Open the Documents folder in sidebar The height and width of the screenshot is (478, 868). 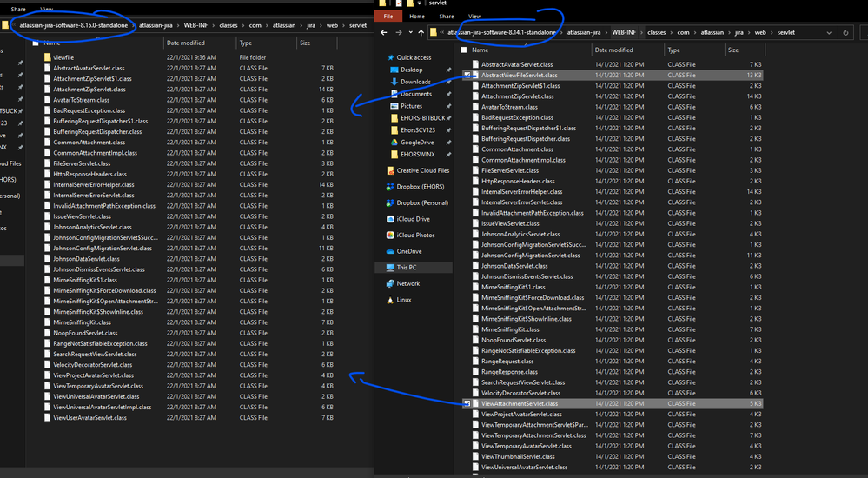415,94
